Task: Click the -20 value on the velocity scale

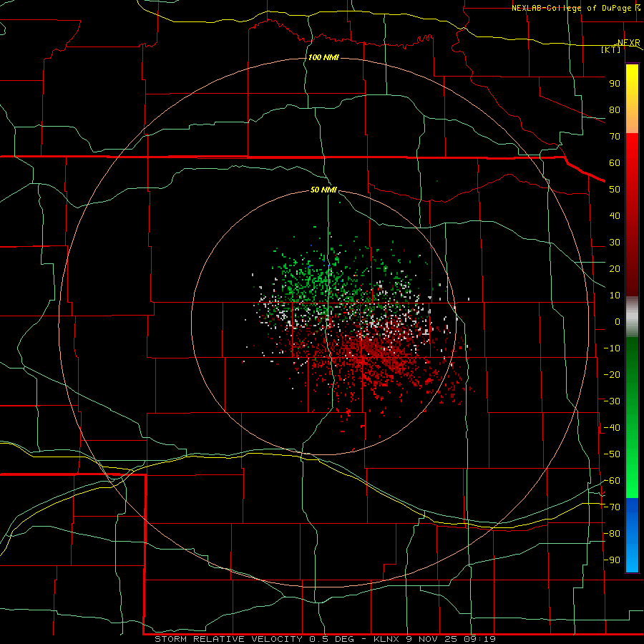Action: click(612, 375)
